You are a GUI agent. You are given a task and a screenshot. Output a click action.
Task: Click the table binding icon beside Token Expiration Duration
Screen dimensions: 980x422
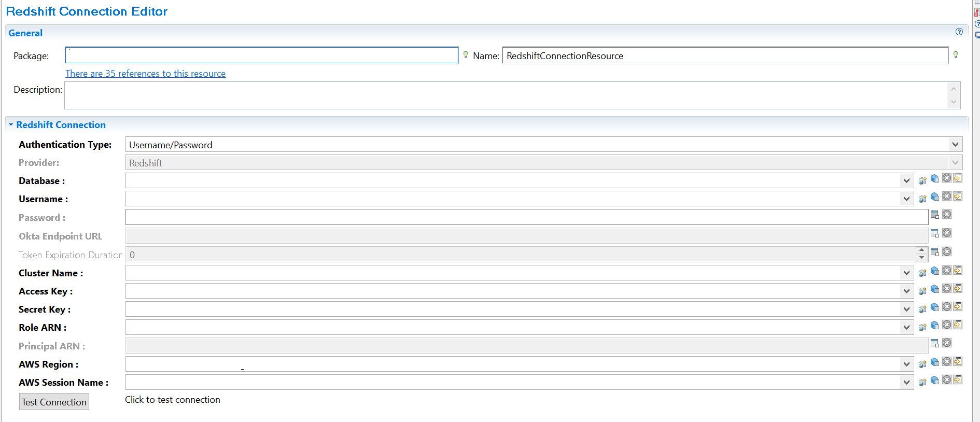coord(935,252)
